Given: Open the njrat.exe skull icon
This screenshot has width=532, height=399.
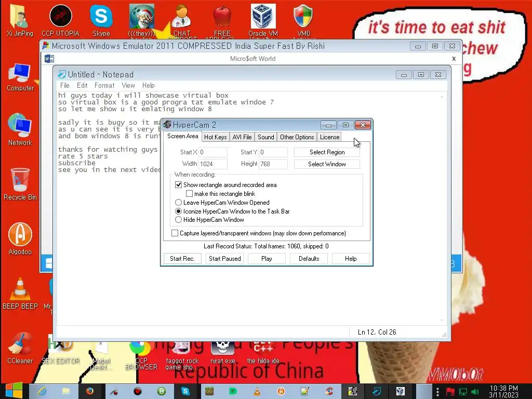Looking at the screenshot, I should [222, 353].
